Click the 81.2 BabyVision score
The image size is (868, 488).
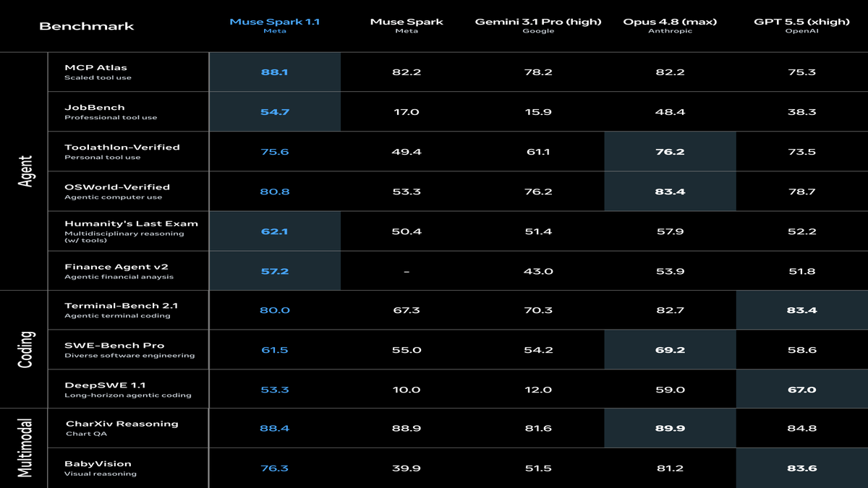(670, 468)
